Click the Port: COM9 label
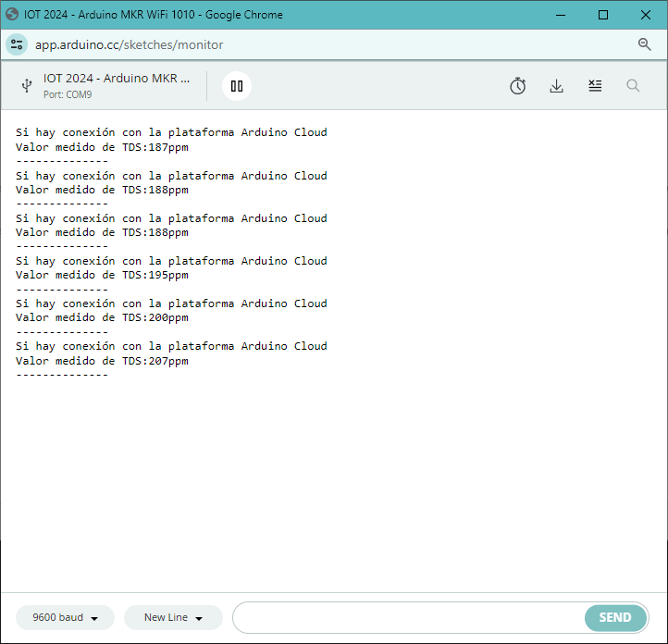This screenshot has height=644, width=668. 68,94
